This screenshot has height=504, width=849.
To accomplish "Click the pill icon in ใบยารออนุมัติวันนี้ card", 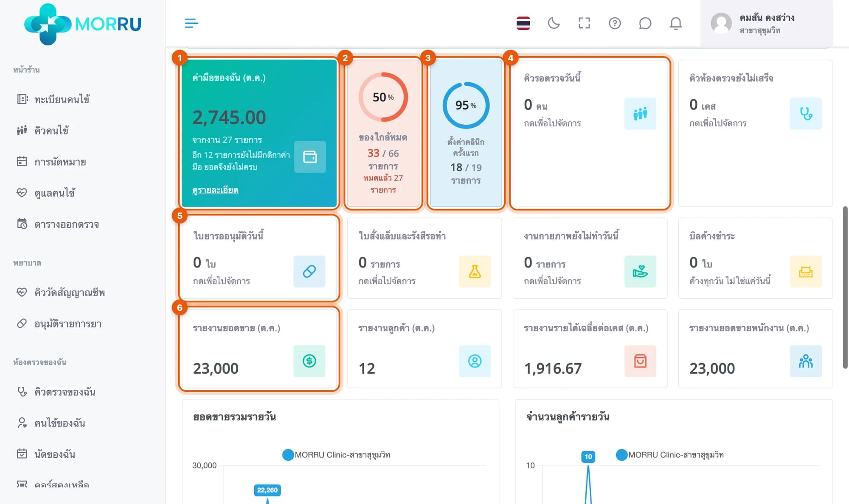I will (309, 272).
